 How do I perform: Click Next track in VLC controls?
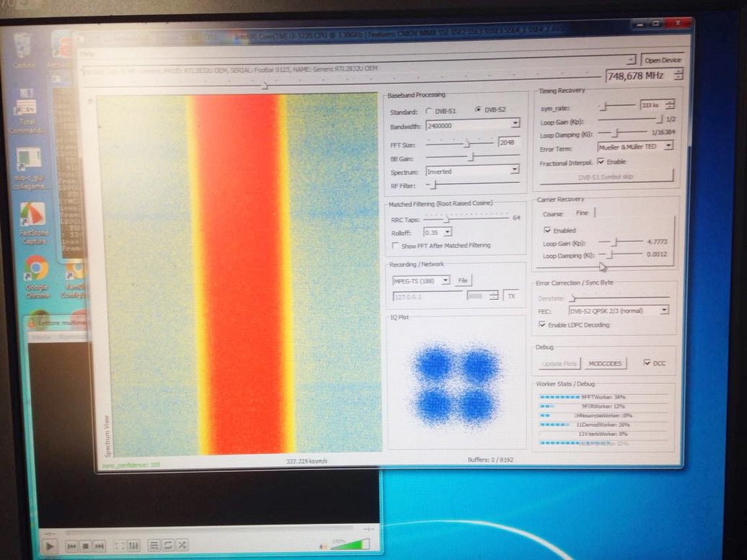click(99, 546)
